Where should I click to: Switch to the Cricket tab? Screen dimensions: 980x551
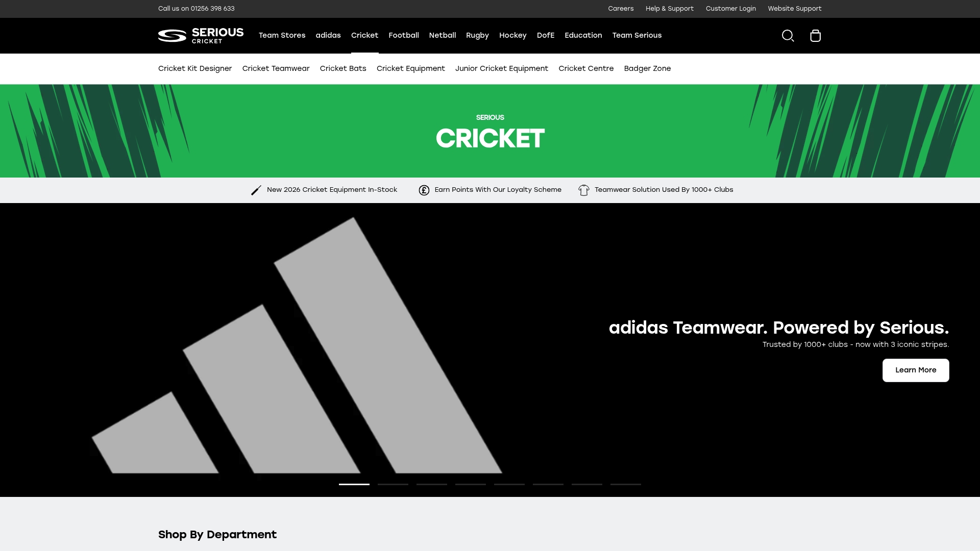364,35
